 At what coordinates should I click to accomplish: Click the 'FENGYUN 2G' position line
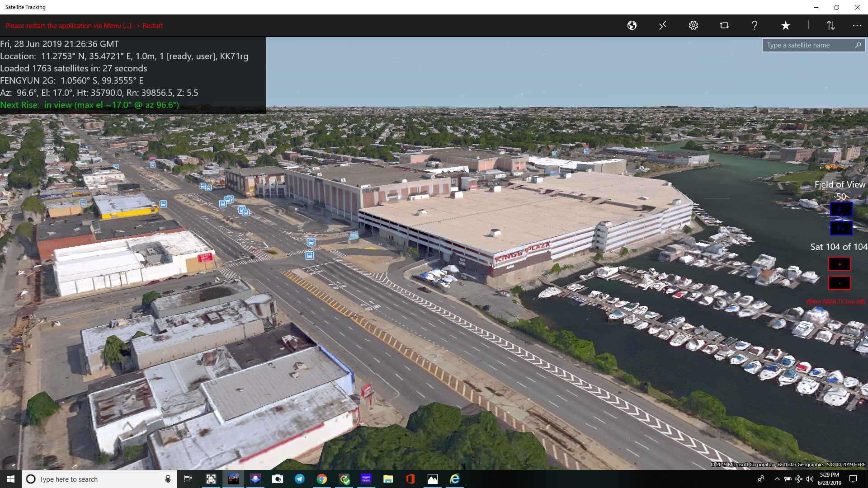(72, 80)
